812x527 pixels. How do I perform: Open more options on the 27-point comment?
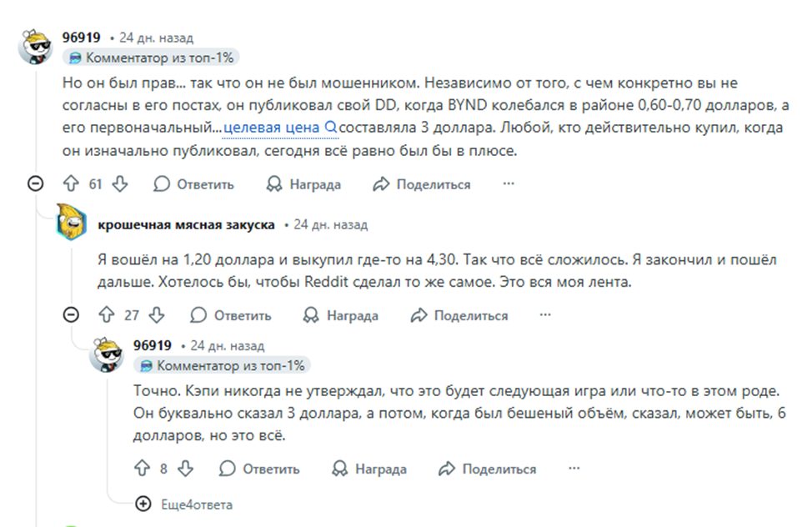tap(545, 315)
